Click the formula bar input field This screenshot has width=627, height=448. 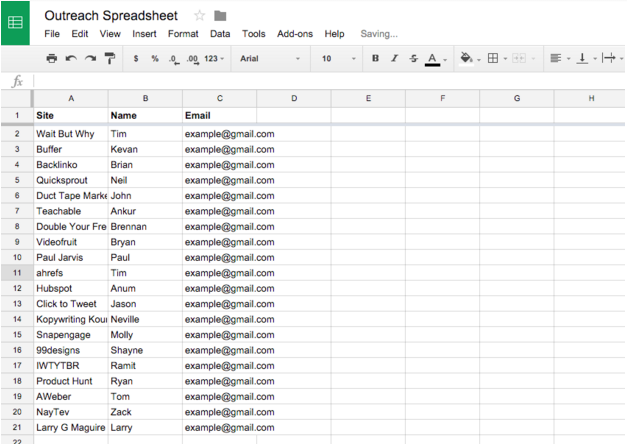[320, 81]
